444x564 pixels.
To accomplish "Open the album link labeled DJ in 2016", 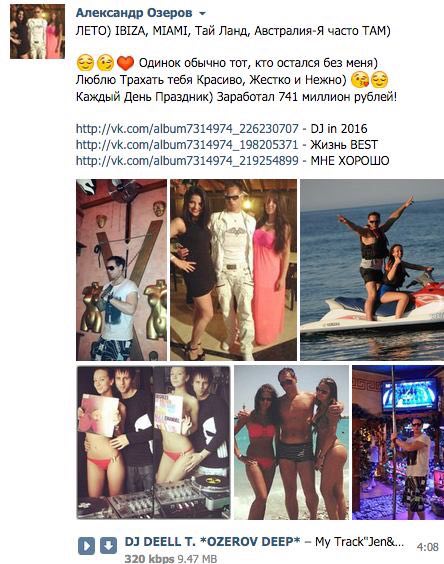I will (x=187, y=129).
